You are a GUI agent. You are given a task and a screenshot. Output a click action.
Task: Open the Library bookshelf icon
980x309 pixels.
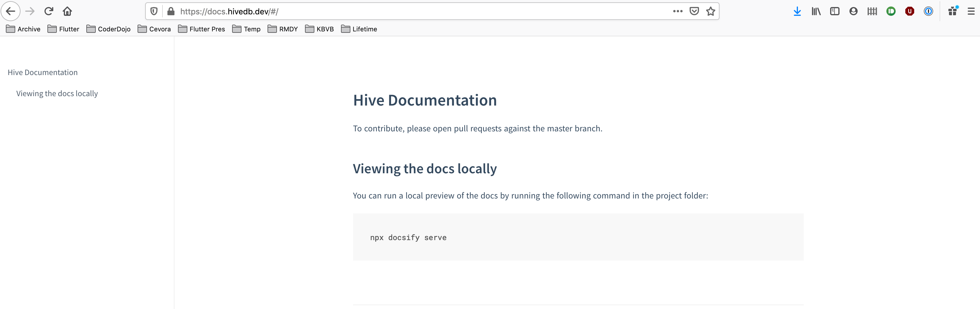[x=816, y=11]
